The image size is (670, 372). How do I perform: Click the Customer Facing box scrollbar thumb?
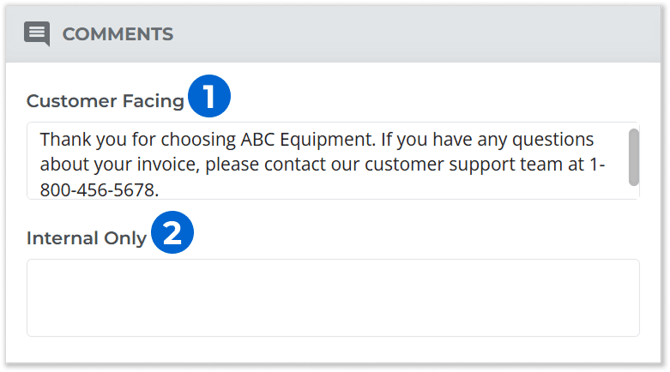(x=634, y=157)
